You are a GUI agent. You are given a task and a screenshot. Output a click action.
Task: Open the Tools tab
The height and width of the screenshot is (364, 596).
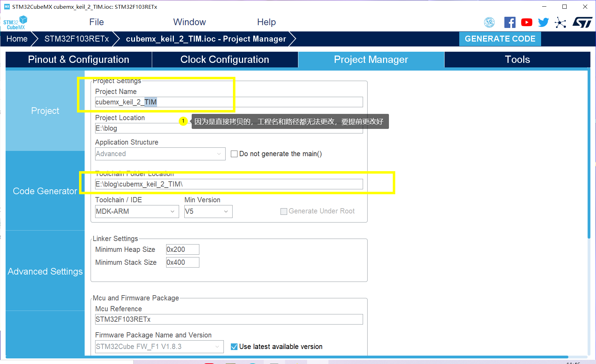[x=517, y=59]
